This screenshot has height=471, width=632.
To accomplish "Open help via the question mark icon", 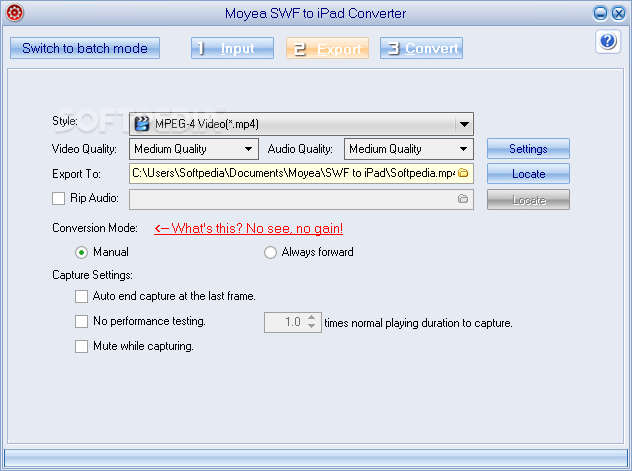I will [x=608, y=41].
